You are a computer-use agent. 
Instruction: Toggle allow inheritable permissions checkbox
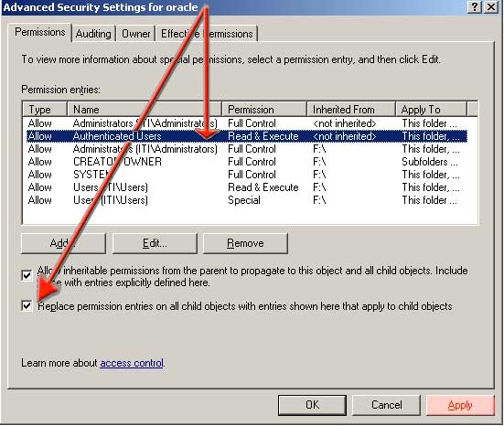[x=27, y=276]
